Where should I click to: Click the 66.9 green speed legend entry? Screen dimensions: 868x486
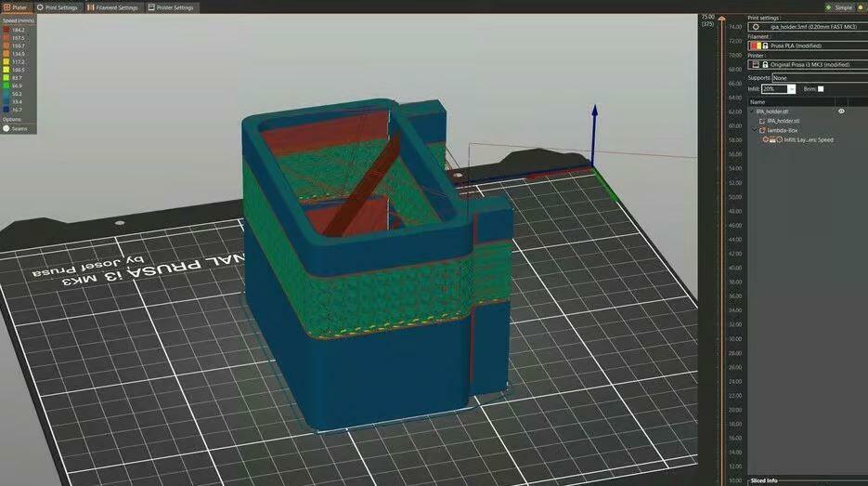pyautogui.click(x=12, y=85)
